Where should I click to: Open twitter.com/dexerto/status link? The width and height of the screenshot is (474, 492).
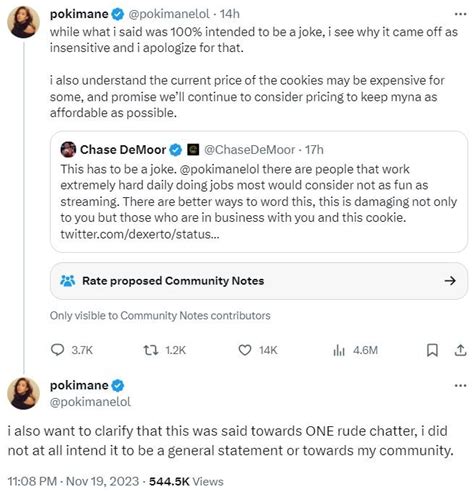[x=140, y=234]
